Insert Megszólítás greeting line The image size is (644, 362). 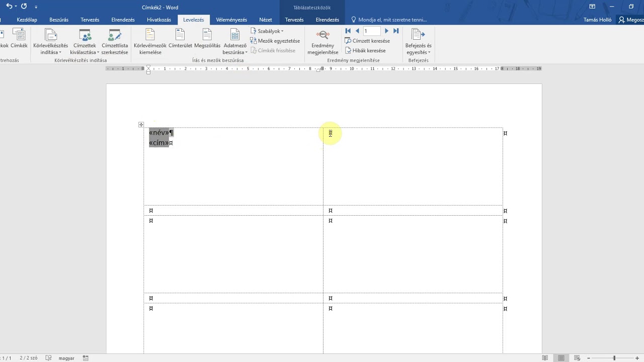pyautogui.click(x=207, y=38)
